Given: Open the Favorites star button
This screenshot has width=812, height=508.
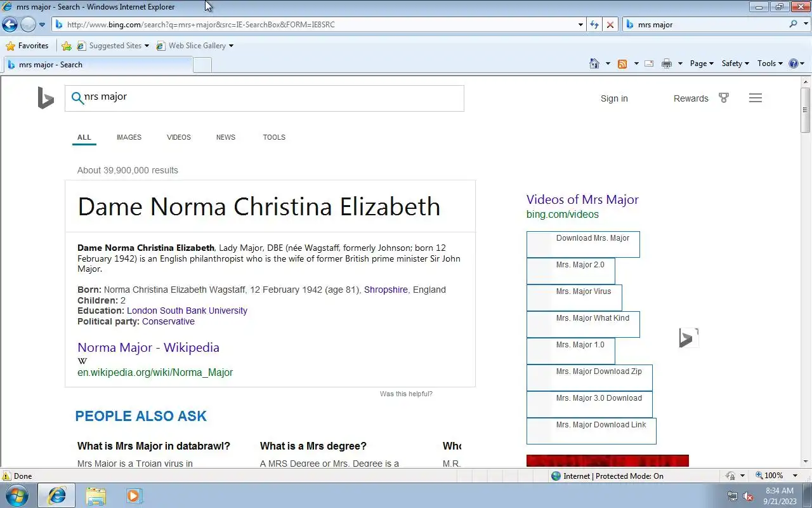Looking at the screenshot, I should [x=27, y=46].
